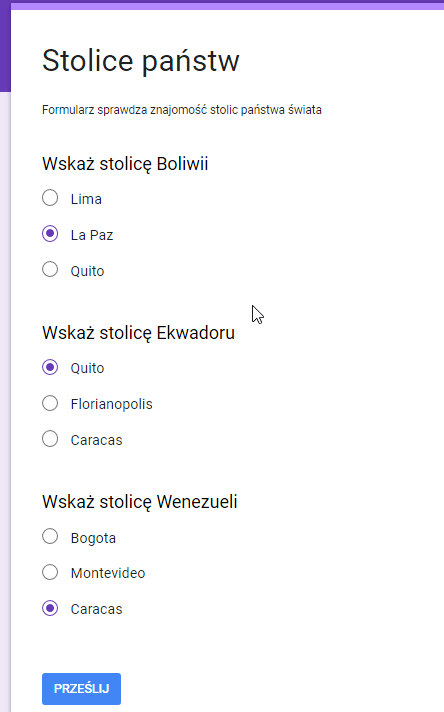
Task: Click the form description text about stolic państwa
Action: pos(182,110)
